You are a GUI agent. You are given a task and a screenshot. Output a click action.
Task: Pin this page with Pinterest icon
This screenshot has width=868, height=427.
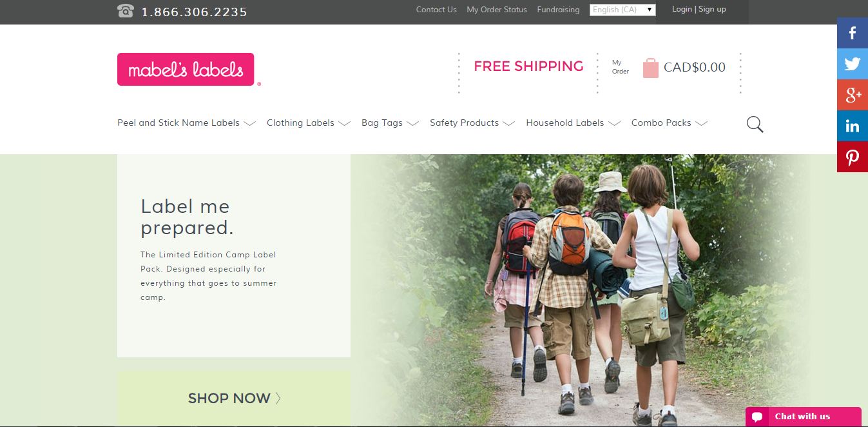click(x=853, y=157)
